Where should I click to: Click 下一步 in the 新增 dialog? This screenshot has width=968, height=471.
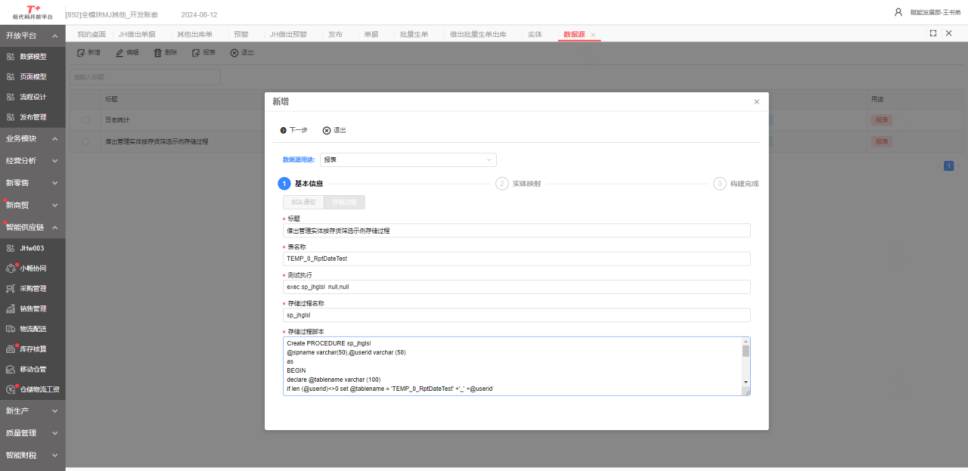coord(294,130)
